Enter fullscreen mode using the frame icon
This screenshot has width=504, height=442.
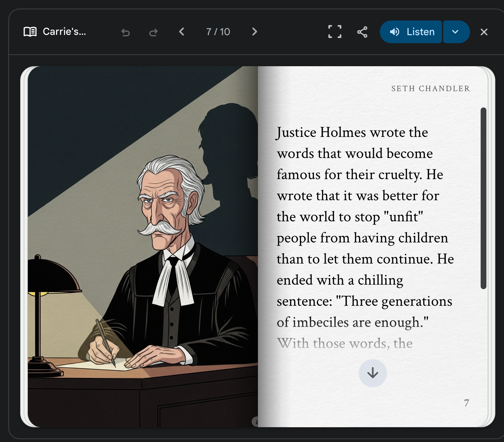[335, 32]
